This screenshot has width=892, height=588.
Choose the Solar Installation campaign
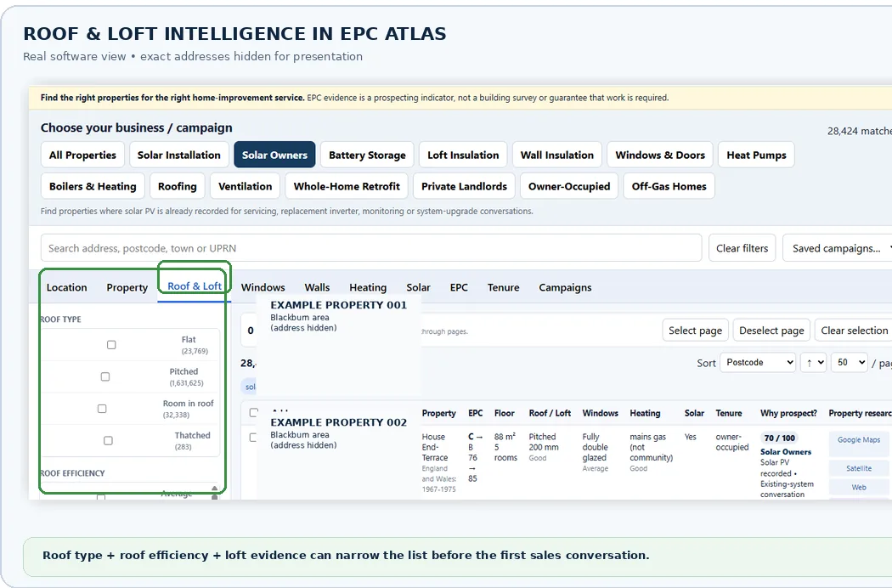click(178, 155)
